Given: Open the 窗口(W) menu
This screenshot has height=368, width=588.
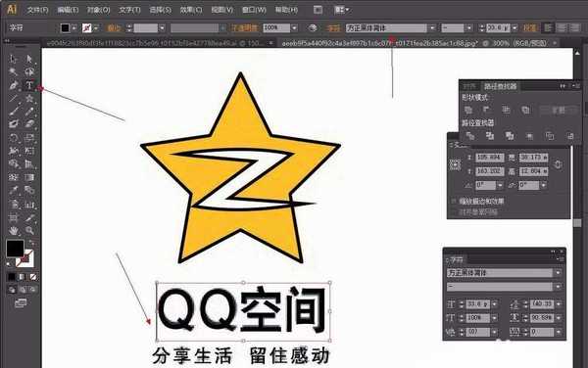Looking at the screenshot, I should coord(254,10).
